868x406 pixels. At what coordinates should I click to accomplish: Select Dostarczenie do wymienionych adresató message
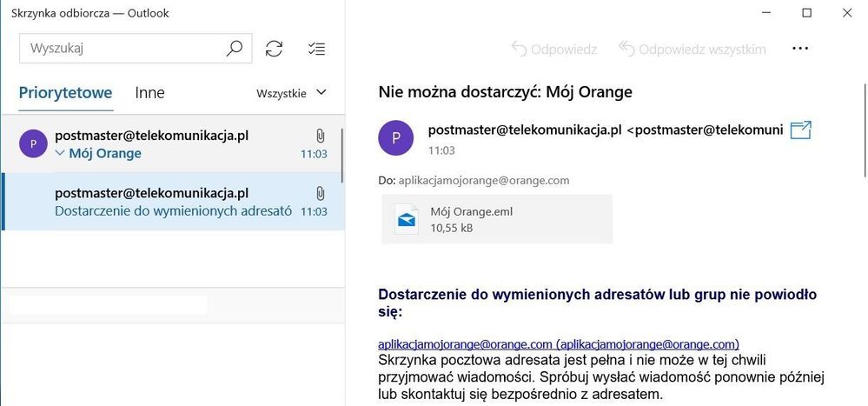pyautogui.click(x=173, y=202)
